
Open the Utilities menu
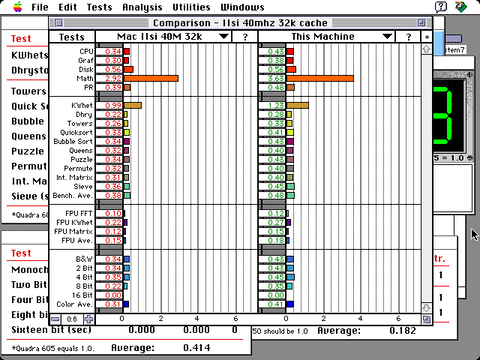tap(191, 7)
